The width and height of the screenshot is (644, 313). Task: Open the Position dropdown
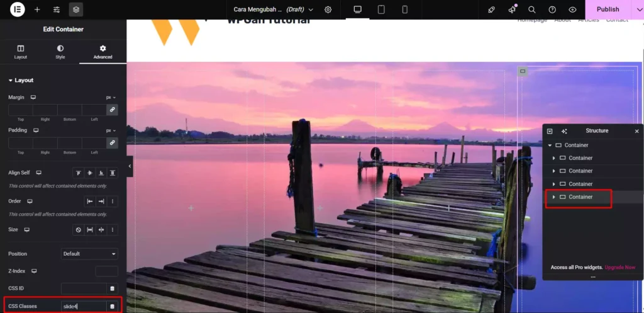pyautogui.click(x=89, y=254)
